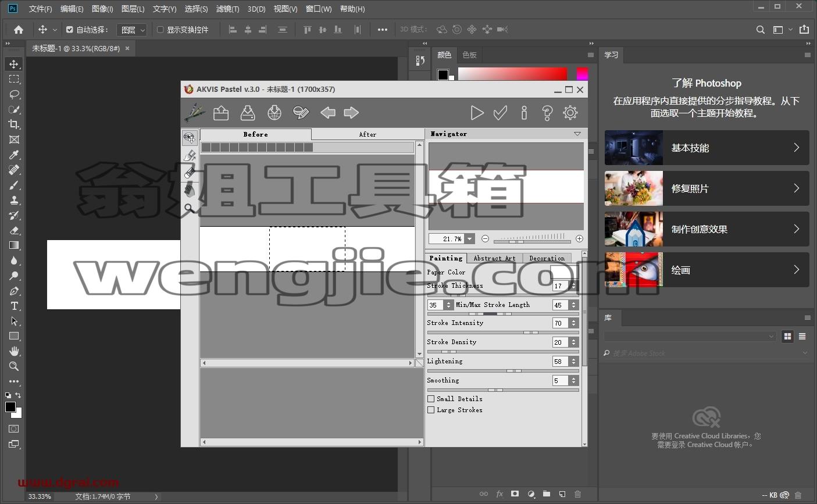Select Photoshop Horizontal Type tool
This screenshot has height=504, width=817.
click(x=14, y=306)
